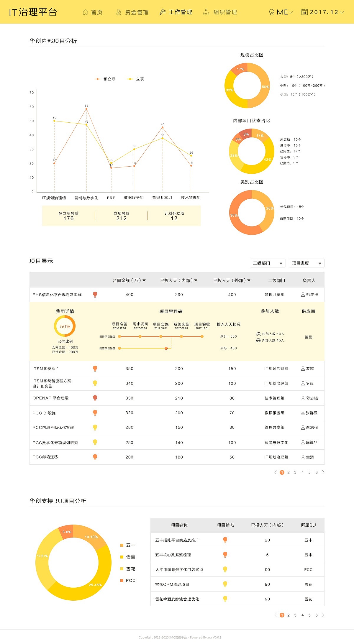Click the home icon beside 首页
This screenshot has height=644, width=354.
(x=85, y=12)
